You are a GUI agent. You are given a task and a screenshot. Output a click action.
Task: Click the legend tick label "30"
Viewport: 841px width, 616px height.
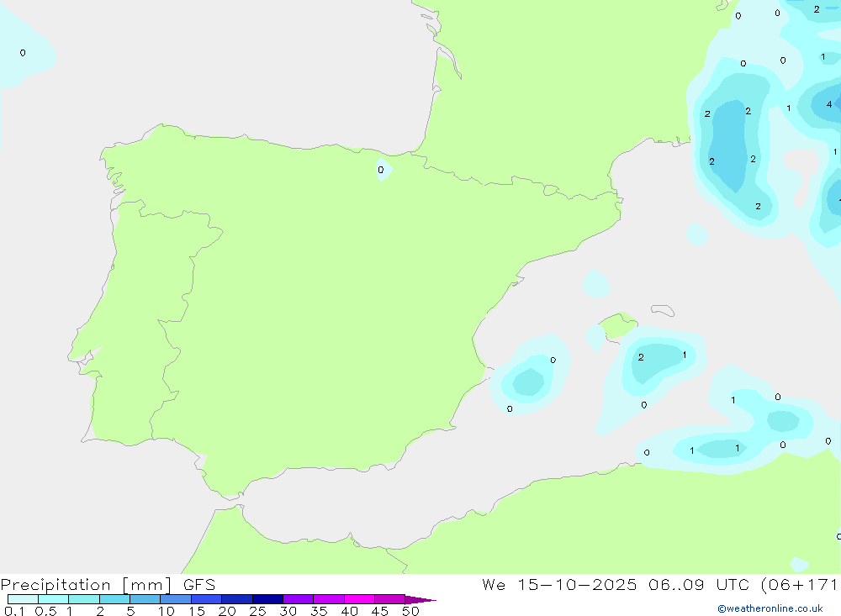[288, 611]
